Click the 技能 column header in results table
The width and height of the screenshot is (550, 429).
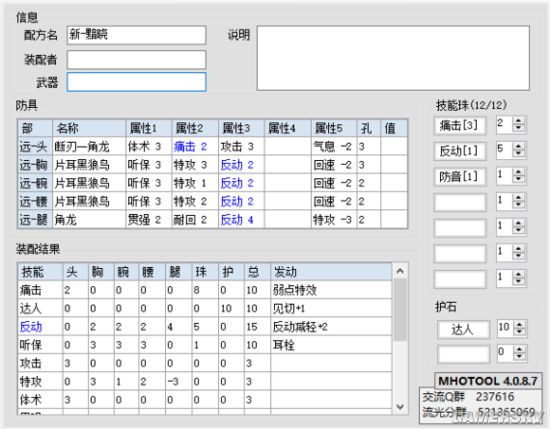tap(40, 272)
